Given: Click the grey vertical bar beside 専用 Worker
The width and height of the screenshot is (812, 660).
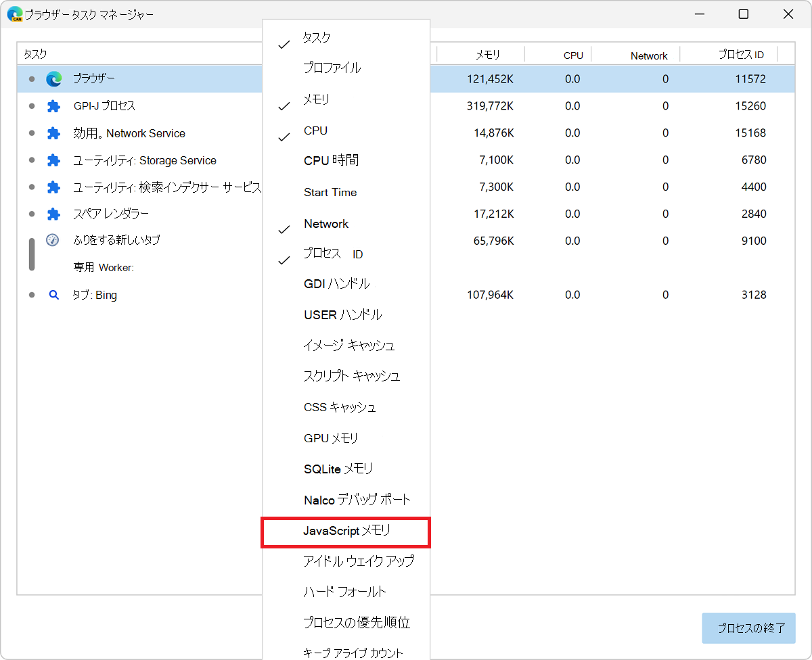Looking at the screenshot, I should [x=32, y=254].
